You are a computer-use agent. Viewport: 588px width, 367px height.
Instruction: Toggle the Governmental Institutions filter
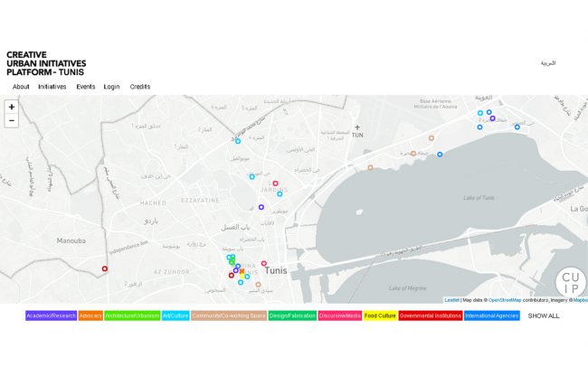(x=431, y=316)
